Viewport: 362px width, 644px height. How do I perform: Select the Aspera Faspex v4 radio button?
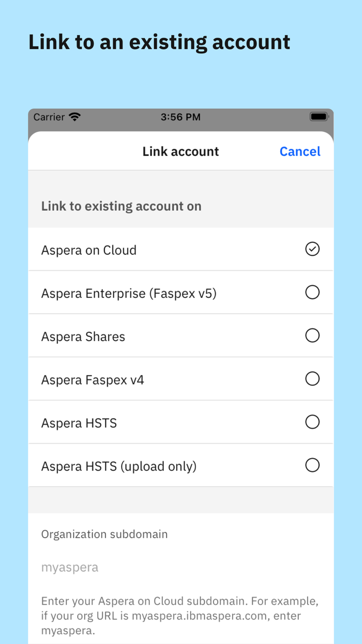point(312,378)
